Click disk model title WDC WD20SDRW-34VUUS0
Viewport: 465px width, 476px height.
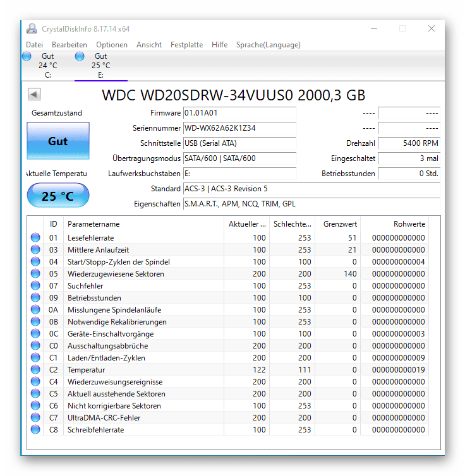click(x=233, y=95)
